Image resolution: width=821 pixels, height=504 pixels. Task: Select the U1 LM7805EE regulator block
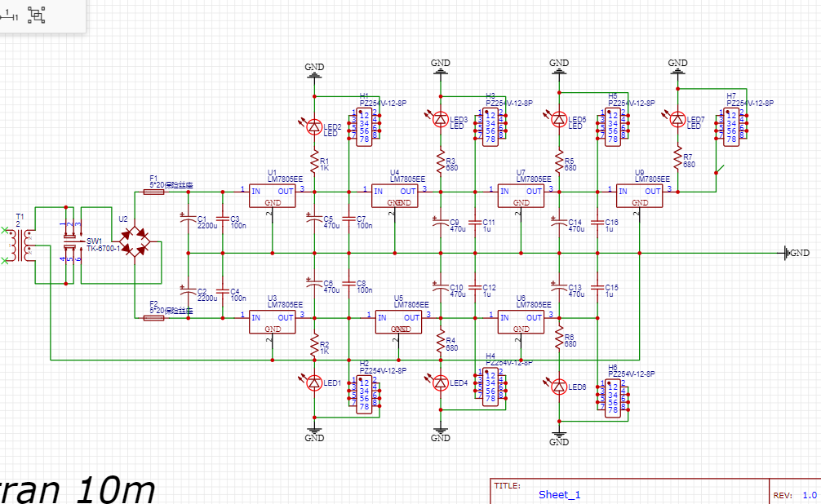[x=273, y=196]
